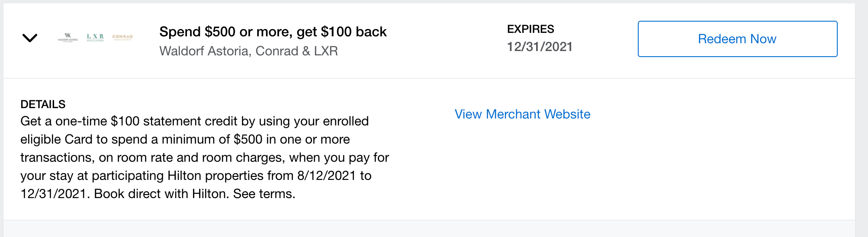This screenshot has width=868, height=237.
Task: Click the Waldorf Astoria logo
Action: pos(68,37)
